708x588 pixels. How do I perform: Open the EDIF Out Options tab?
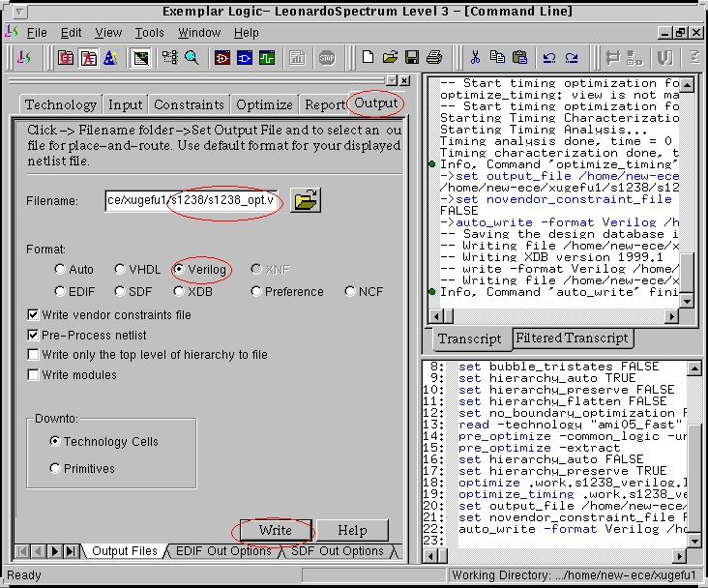pyautogui.click(x=223, y=551)
